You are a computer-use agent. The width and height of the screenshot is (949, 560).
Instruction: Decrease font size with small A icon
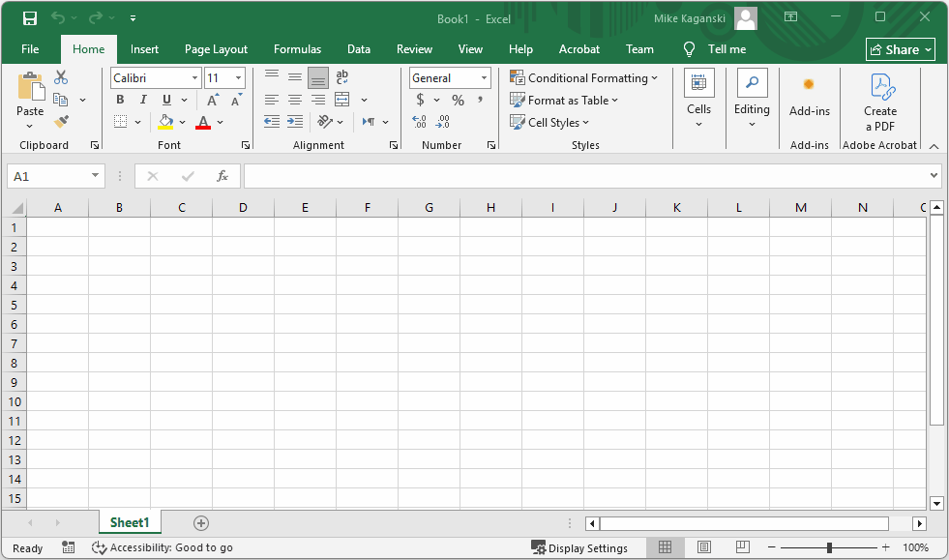[236, 100]
